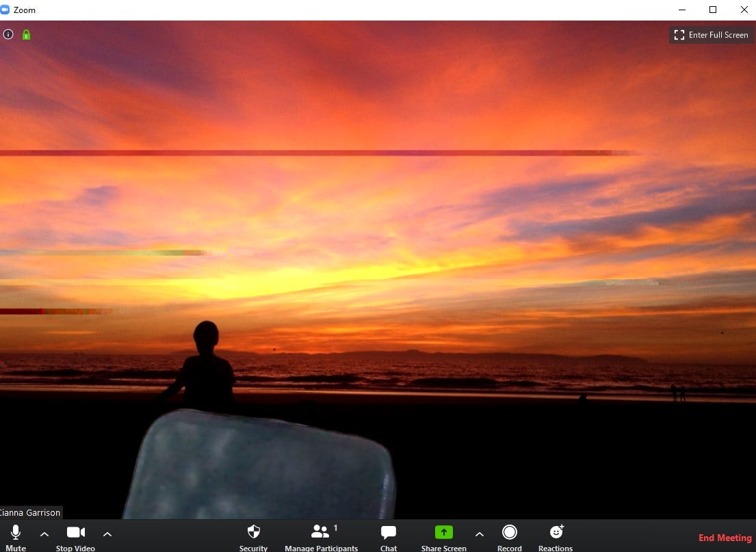Open the audio options chevron next to Mute
756x552 pixels.
click(x=44, y=535)
